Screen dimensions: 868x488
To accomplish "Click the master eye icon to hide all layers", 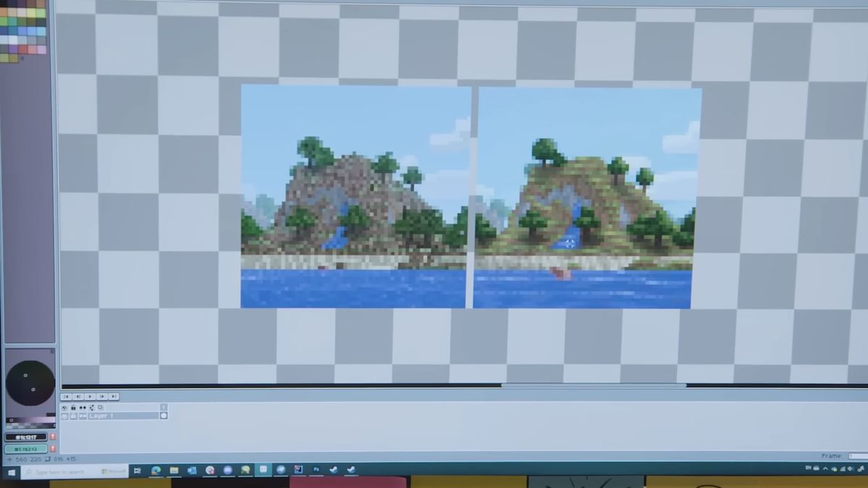I will tap(64, 407).
